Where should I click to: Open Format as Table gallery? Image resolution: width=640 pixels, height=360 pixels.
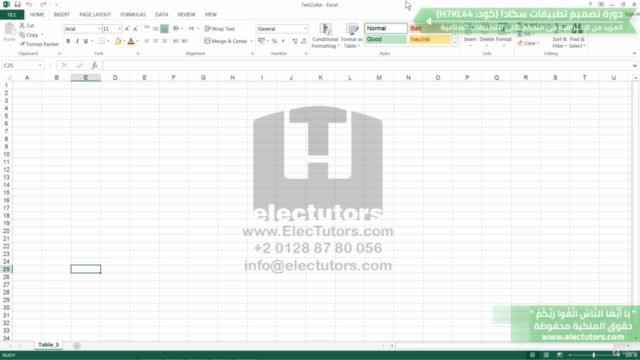click(351, 36)
